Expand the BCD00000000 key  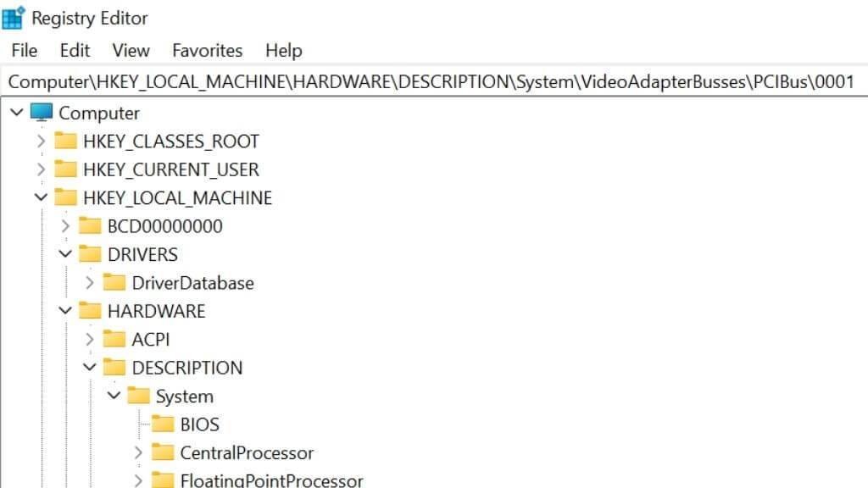[x=65, y=225]
